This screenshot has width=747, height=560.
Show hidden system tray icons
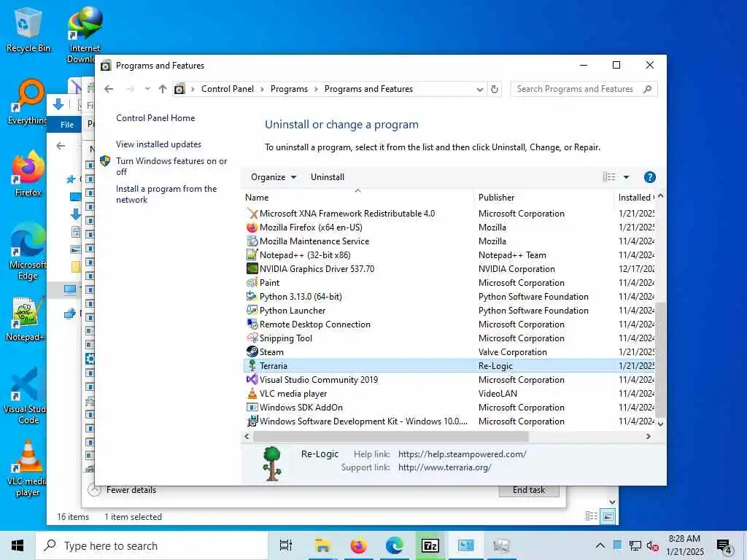[600, 545]
